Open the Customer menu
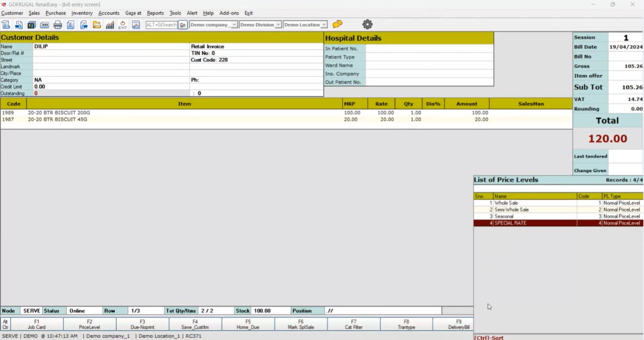 [12, 13]
